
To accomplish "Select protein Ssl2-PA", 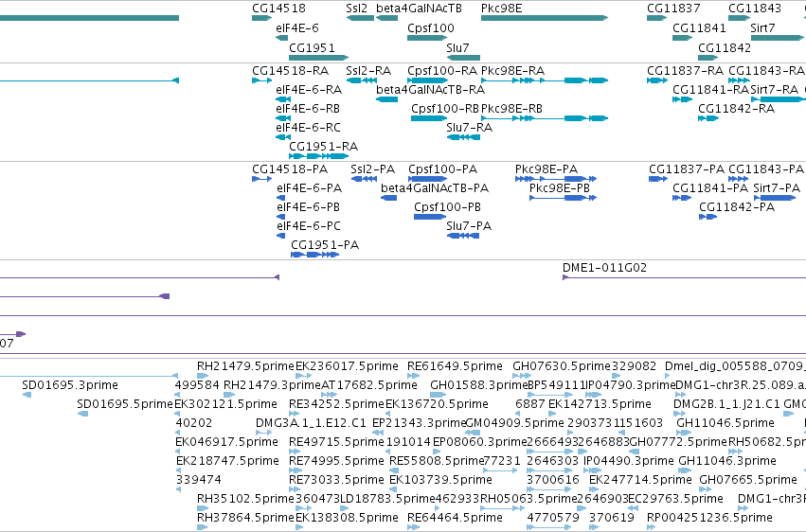I will [x=372, y=168].
